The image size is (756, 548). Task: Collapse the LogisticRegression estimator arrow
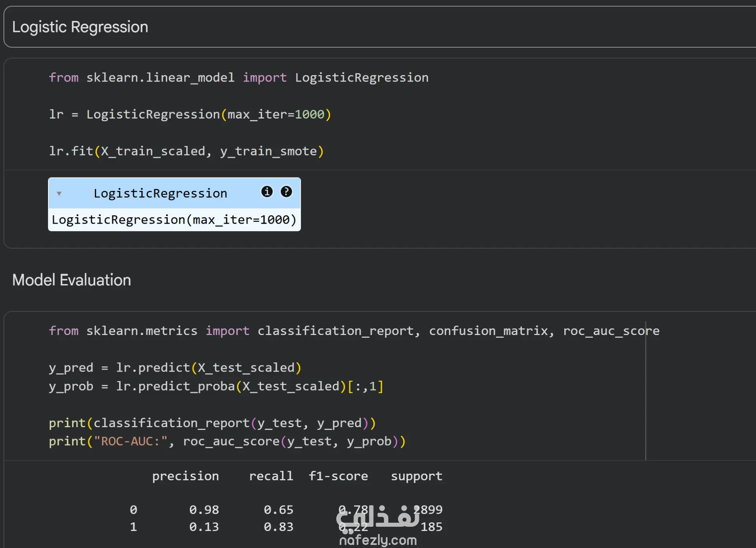click(x=59, y=193)
